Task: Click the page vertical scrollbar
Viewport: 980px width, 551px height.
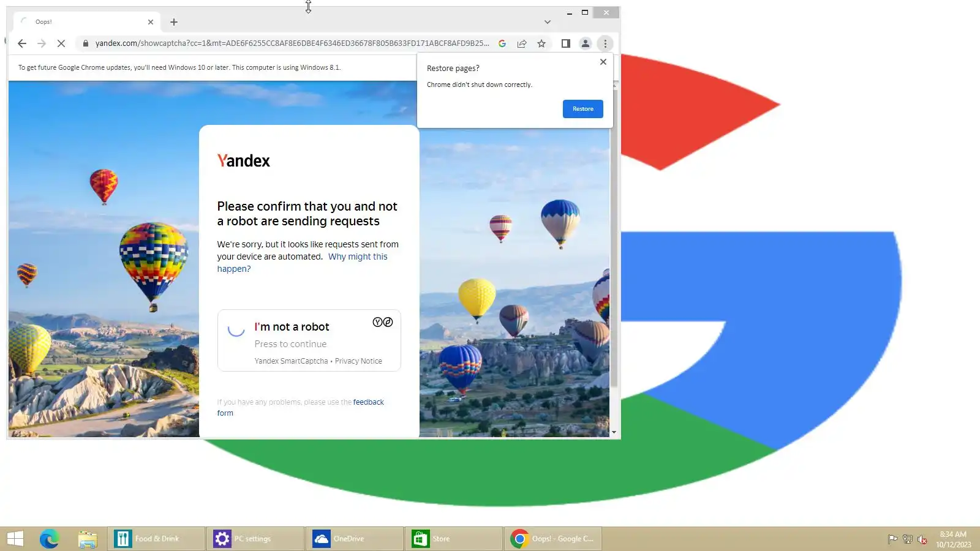Action: pyautogui.click(x=614, y=239)
